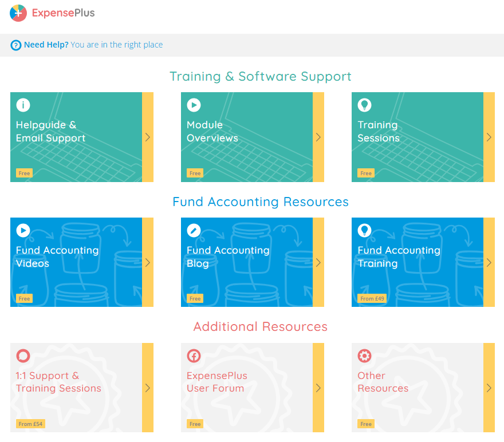This screenshot has height=442, width=504.
Task: Click chat bubble icon on 1:1 Support card
Action: [x=23, y=356]
